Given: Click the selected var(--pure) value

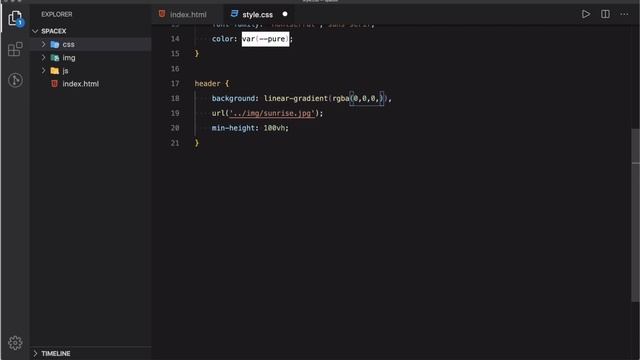Looking at the screenshot, I should [265, 39].
